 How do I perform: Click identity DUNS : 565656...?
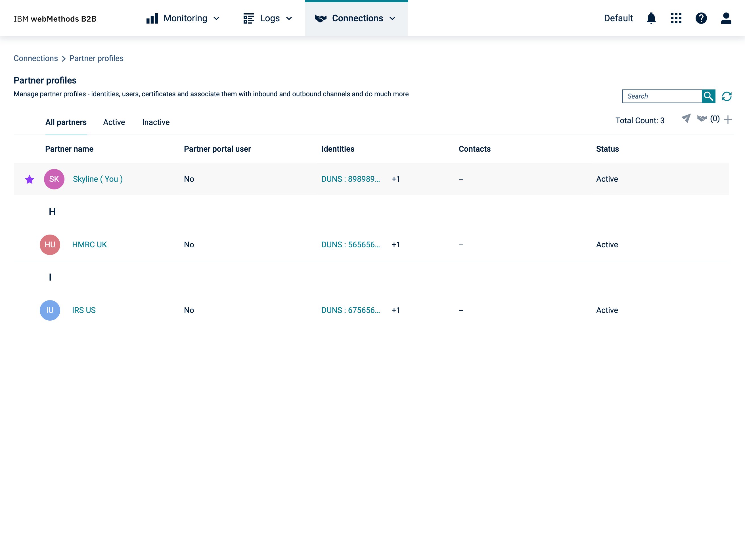[x=350, y=245]
